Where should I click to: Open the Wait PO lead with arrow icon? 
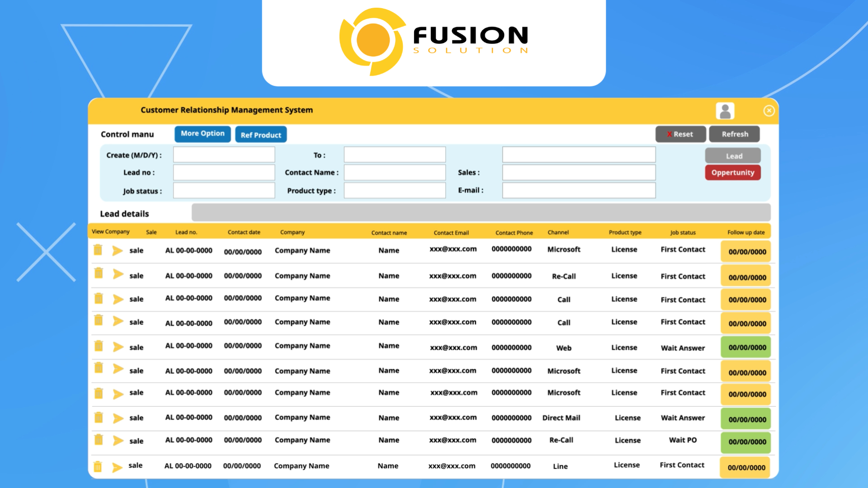coord(118,441)
